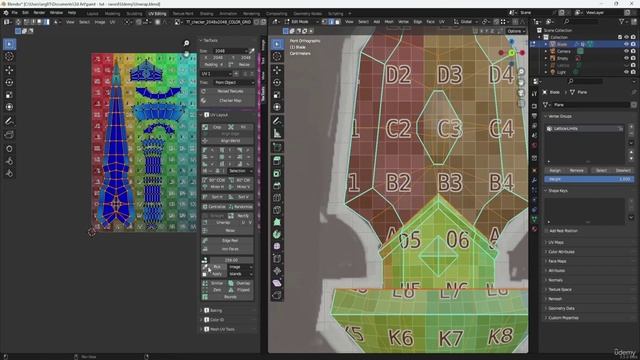
Task: Open the viewport Options dropdown
Action: pyautogui.click(x=516, y=31)
